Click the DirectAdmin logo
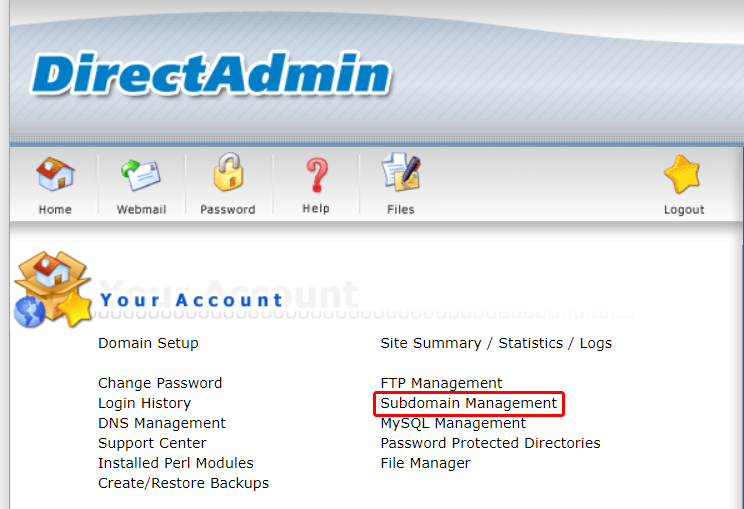744x509 pixels. point(210,74)
